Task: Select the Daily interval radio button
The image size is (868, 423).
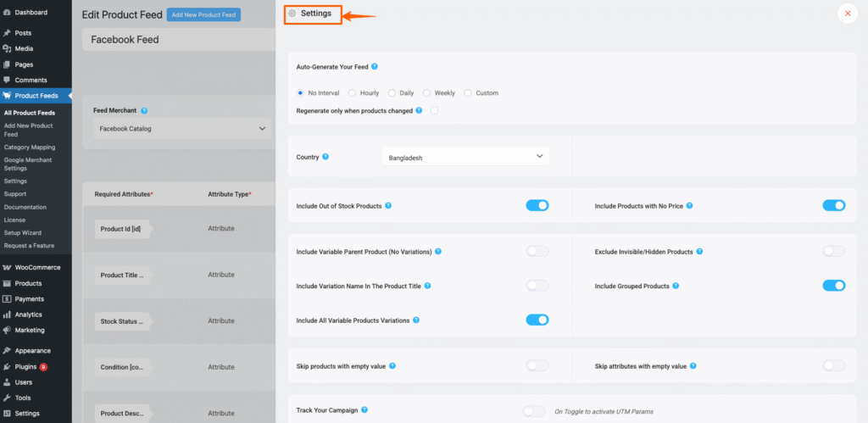Action: click(392, 93)
